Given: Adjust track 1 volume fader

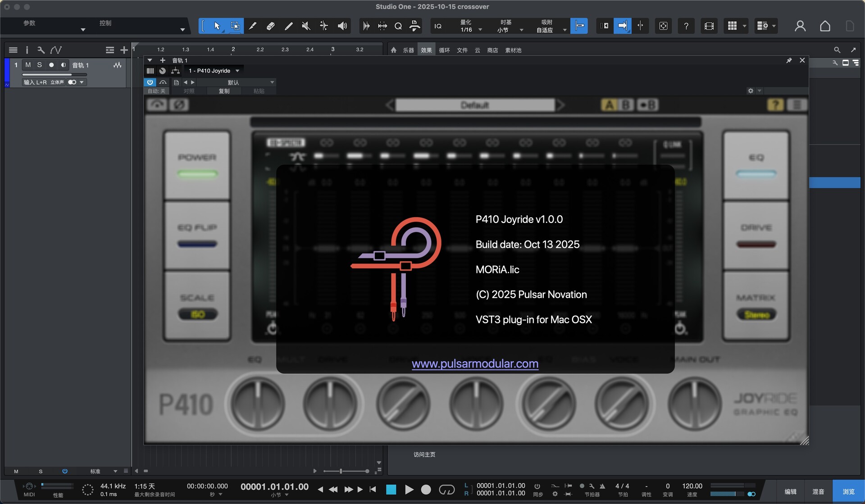Looking at the screenshot, I should [x=54, y=75].
